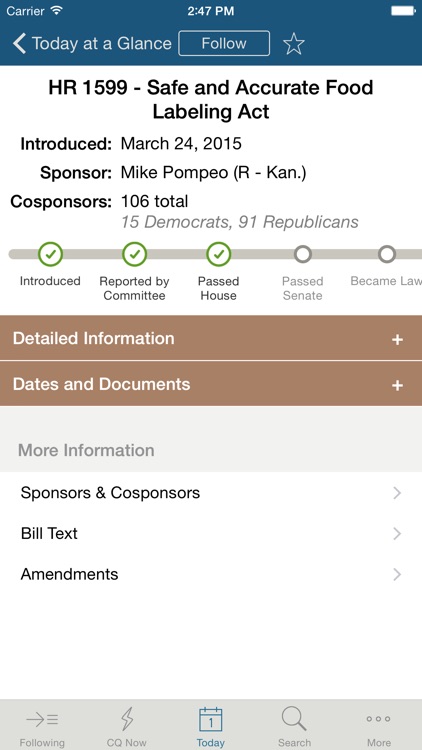
Task: Expand the Detailed Information section
Action: point(211,338)
